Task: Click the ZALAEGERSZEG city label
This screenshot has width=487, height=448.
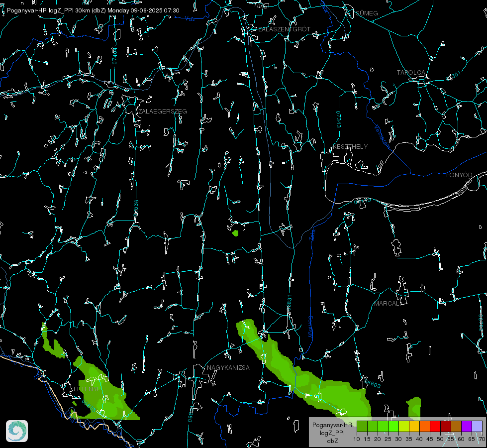Action: [163, 112]
